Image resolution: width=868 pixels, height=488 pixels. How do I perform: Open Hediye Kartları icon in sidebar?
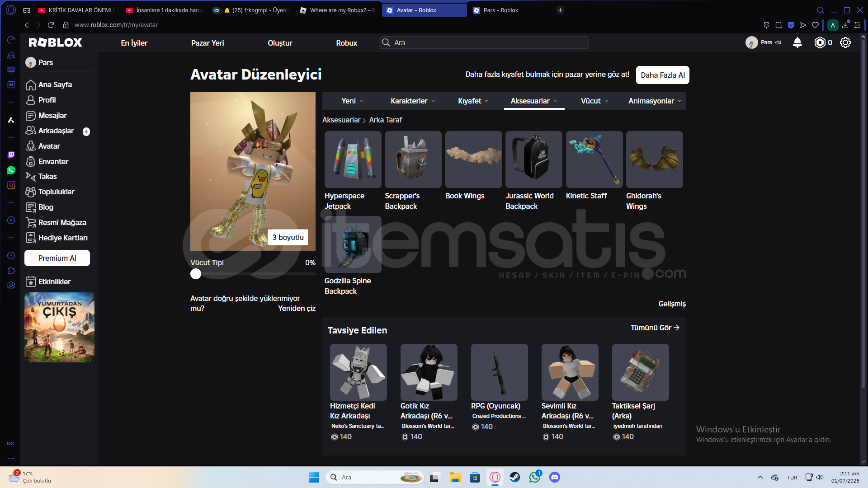coord(31,238)
